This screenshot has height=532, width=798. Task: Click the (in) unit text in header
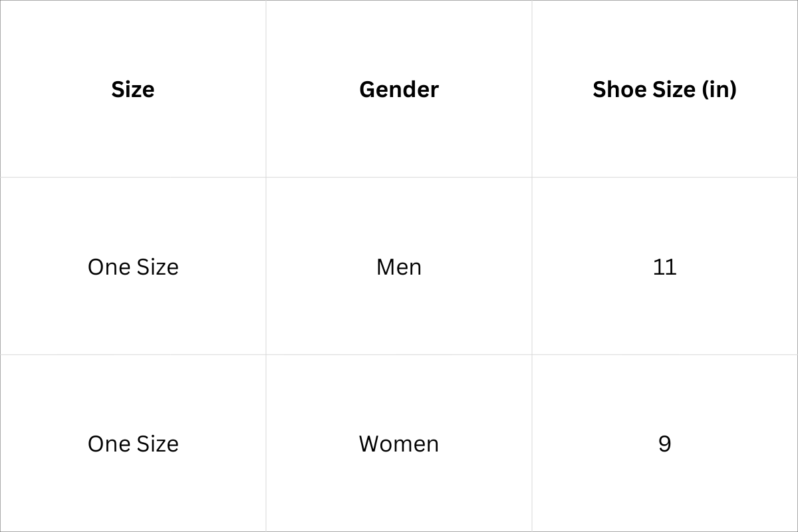tap(719, 89)
